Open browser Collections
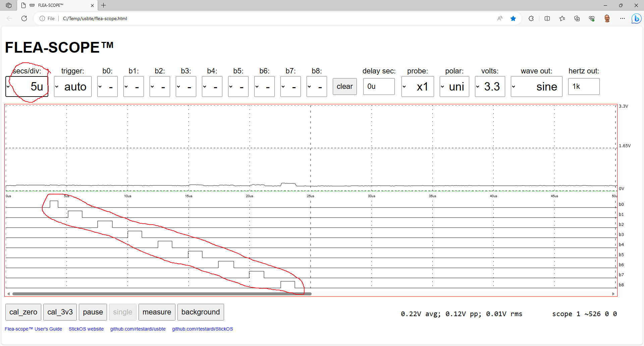 point(577,18)
